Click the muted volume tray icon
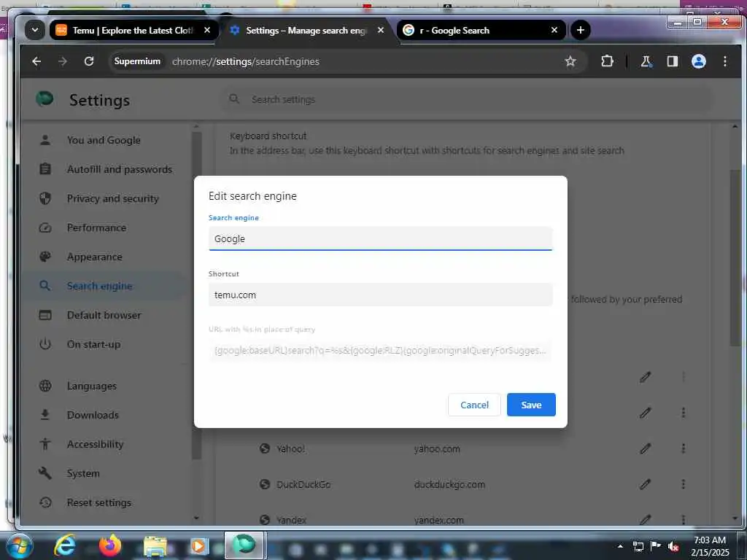The image size is (747, 560). [x=673, y=547]
